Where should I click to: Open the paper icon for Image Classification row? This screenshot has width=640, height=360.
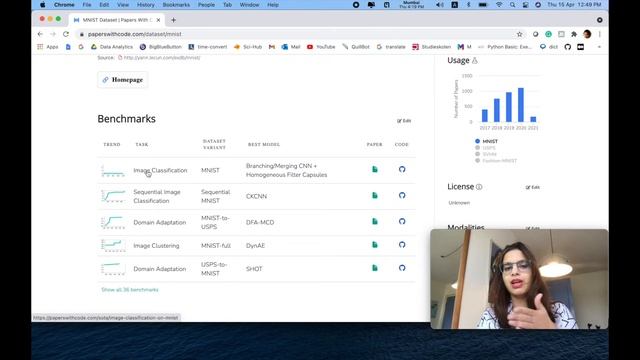coord(375,169)
